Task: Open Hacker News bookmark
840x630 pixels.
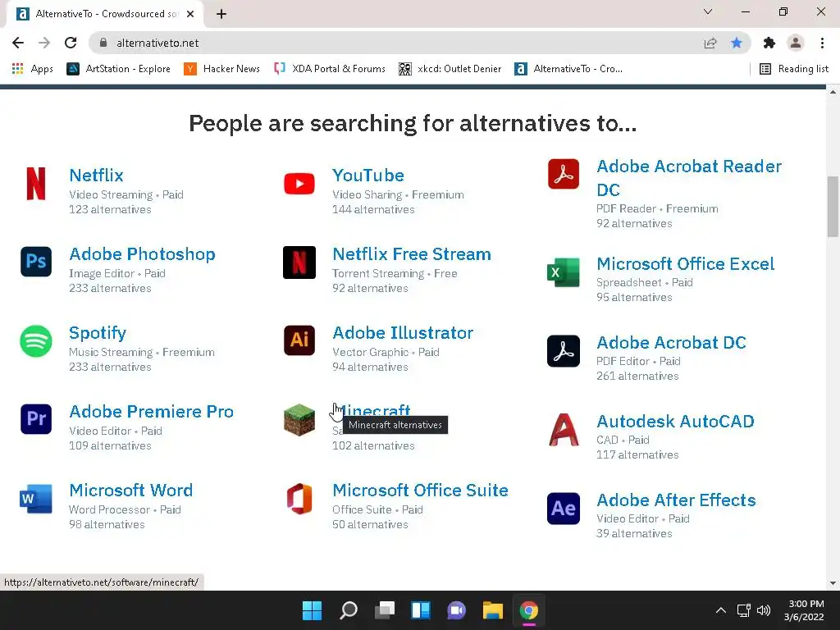Action: tap(221, 69)
